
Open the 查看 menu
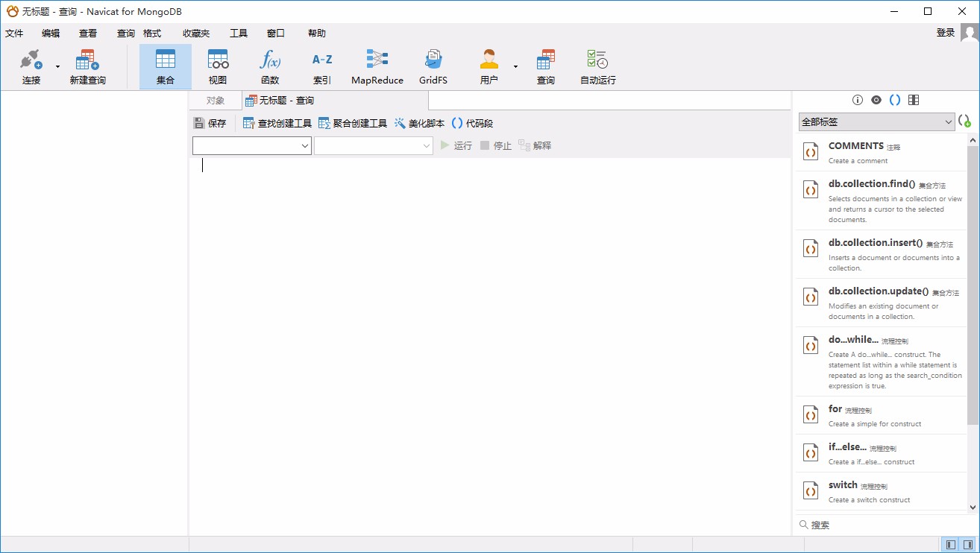(x=88, y=34)
